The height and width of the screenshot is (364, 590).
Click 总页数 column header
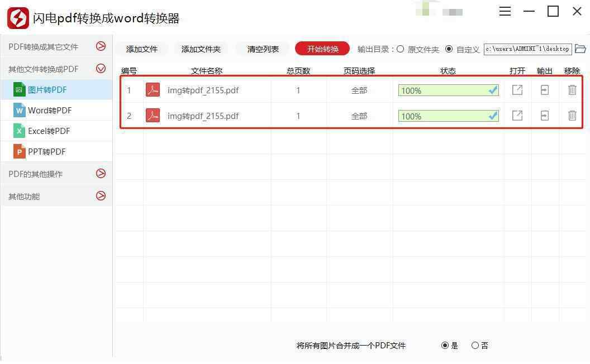[298, 71]
